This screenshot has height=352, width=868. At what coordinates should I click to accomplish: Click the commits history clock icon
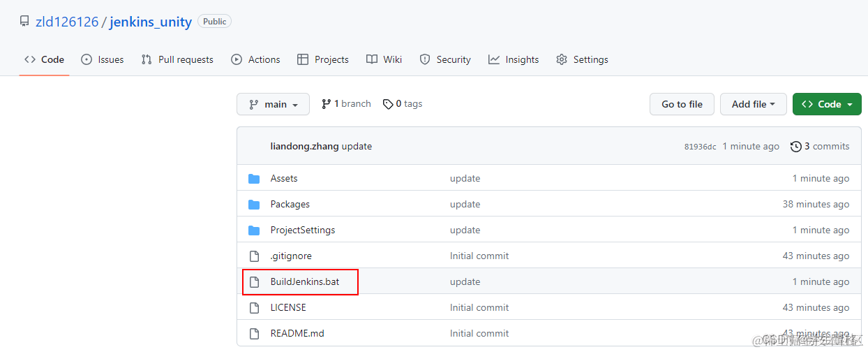click(x=795, y=146)
